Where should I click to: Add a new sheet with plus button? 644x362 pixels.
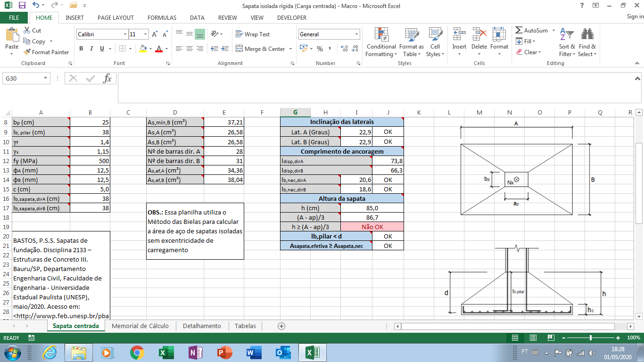click(281, 326)
